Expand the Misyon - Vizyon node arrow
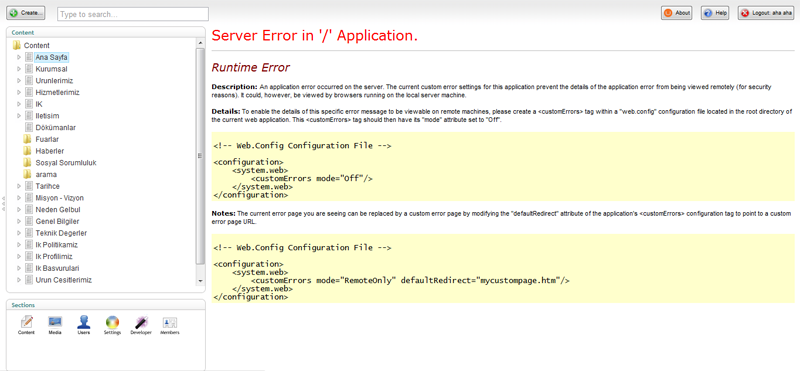 point(19,198)
